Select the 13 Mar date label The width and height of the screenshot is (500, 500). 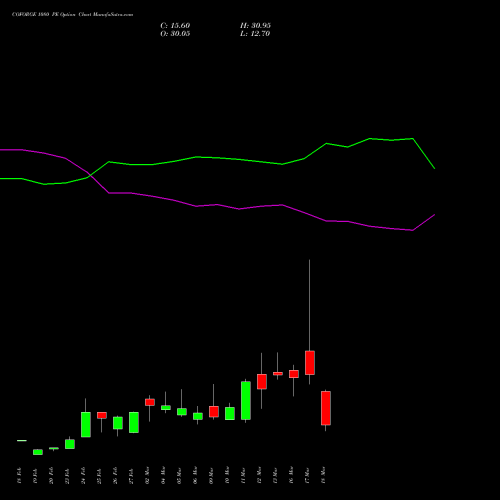click(275, 475)
